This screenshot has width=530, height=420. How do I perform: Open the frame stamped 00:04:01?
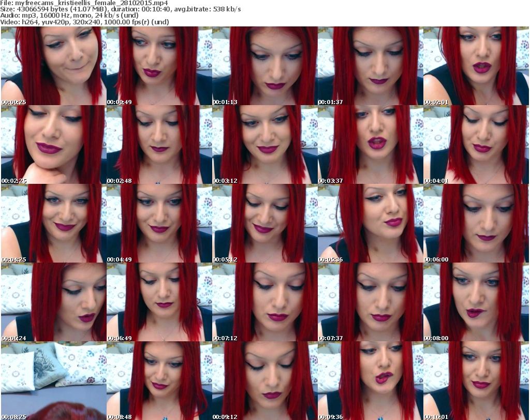click(476, 144)
